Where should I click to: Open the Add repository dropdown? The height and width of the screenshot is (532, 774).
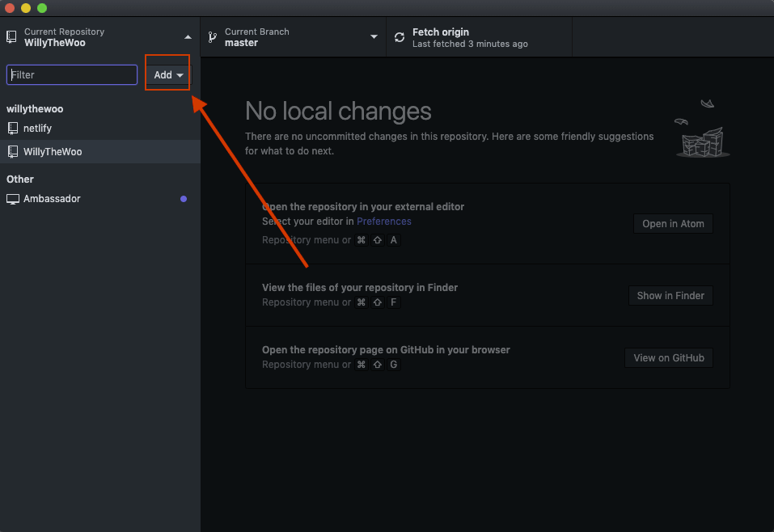tap(168, 75)
